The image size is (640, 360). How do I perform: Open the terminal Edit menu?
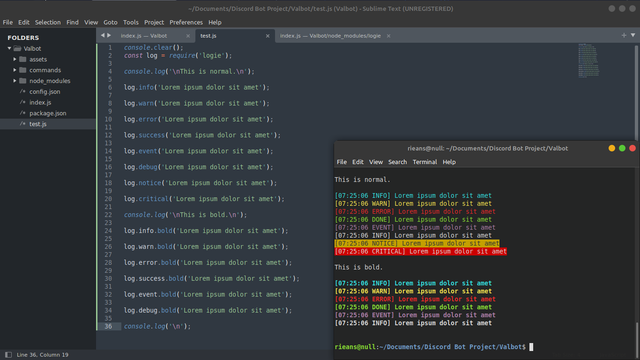point(358,162)
